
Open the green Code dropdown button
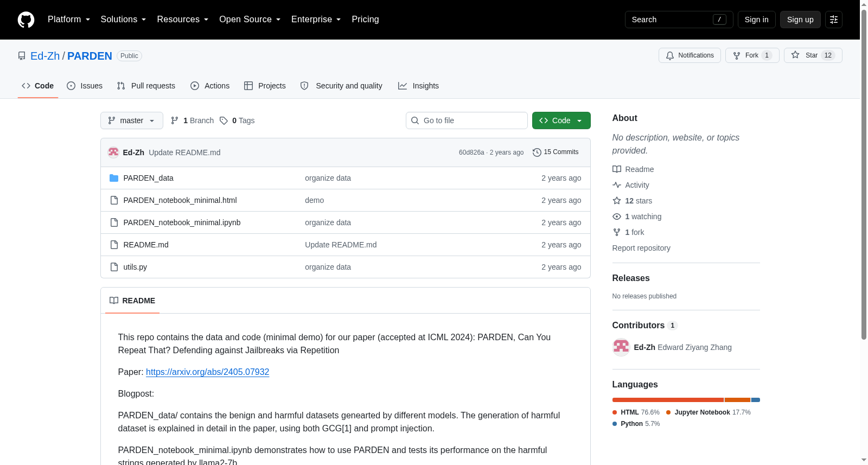(x=561, y=120)
